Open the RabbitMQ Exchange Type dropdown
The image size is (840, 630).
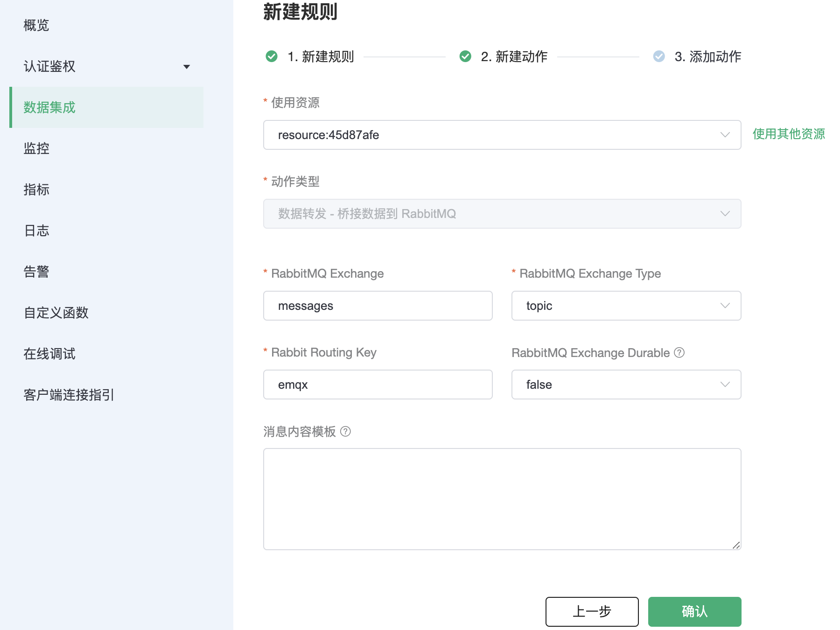(x=626, y=306)
